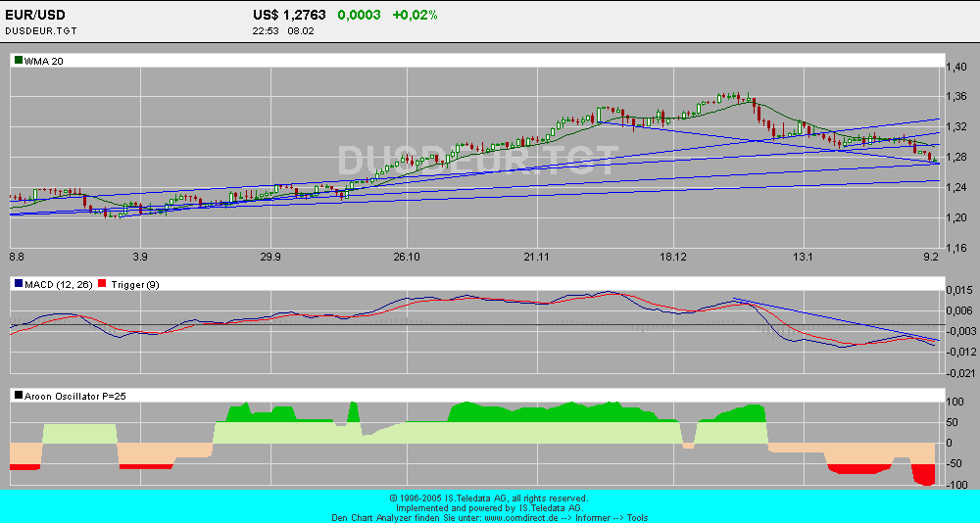Click the Implemented and powered by line
The width and height of the screenshot is (980, 523).
(x=490, y=508)
